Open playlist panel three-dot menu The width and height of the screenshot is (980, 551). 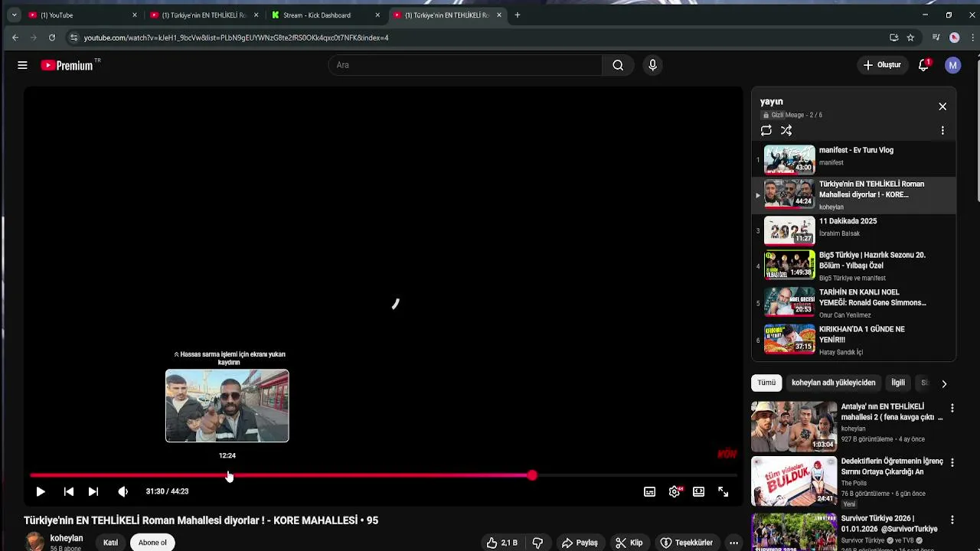point(942,130)
